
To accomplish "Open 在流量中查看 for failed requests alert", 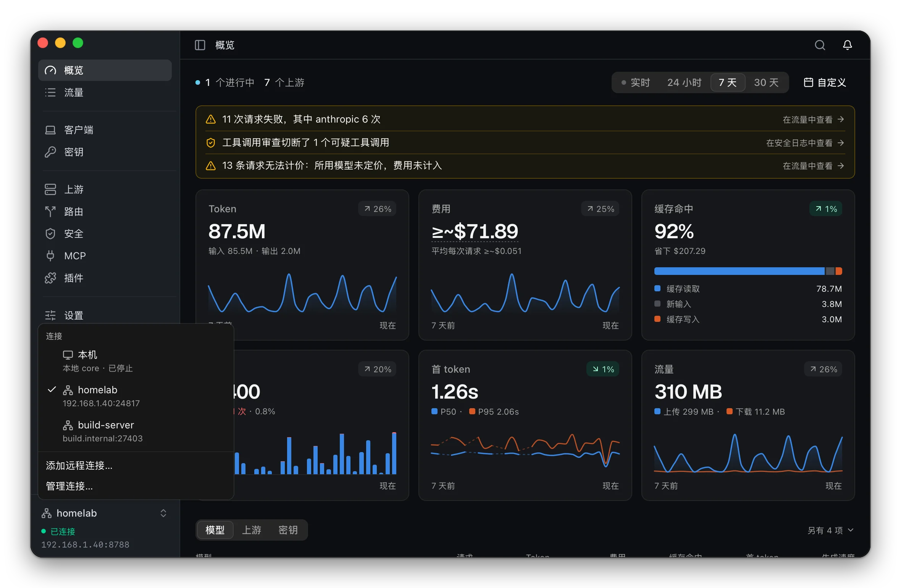I will (x=813, y=120).
